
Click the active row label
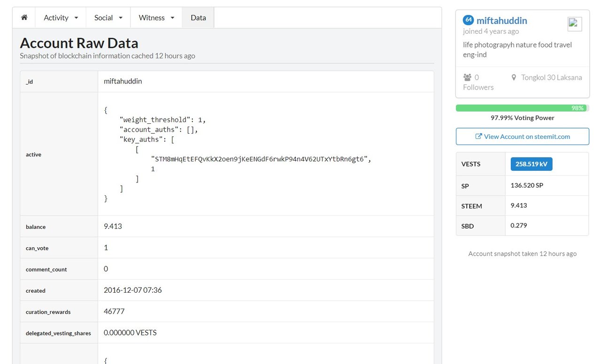click(x=33, y=154)
